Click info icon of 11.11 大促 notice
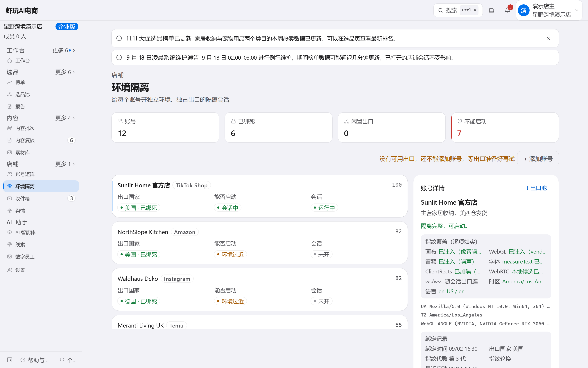 tap(119, 38)
